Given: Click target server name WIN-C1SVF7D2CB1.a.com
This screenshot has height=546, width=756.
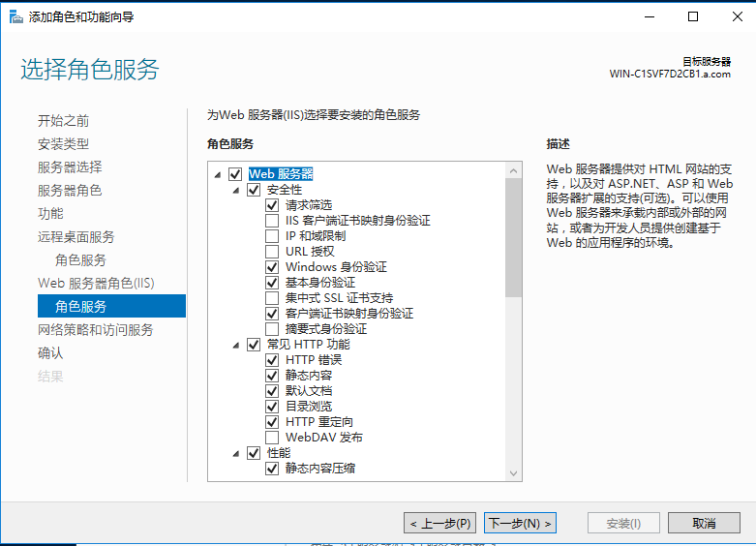Looking at the screenshot, I should pyautogui.click(x=670, y=75).
